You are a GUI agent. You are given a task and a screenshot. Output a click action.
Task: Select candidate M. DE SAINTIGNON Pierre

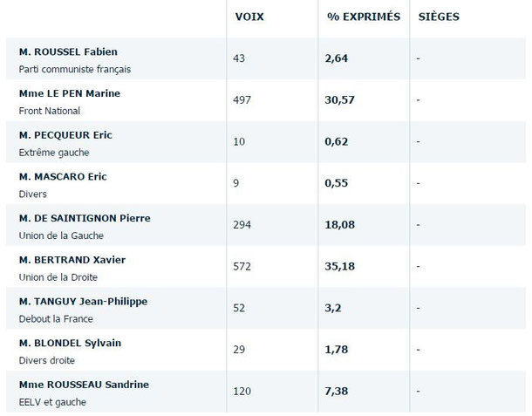click(x=85, y=218)
